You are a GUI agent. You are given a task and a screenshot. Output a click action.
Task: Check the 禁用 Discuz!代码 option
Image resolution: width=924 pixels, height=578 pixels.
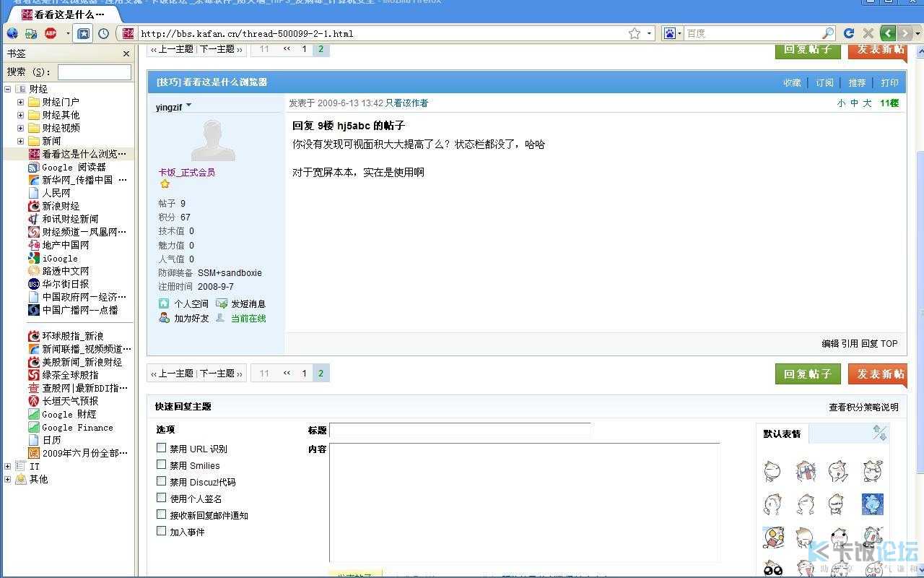(x=162, y=481)
